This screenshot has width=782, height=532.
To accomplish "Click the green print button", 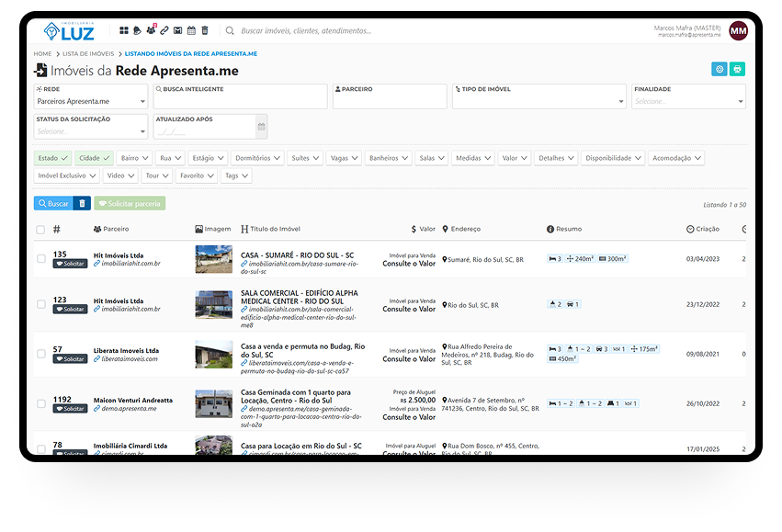I will click(x=737, y=69).
